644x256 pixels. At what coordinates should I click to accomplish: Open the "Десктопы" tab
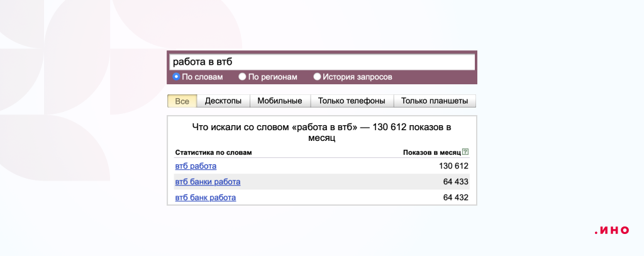pyautogui.click(x=223, y=101)
